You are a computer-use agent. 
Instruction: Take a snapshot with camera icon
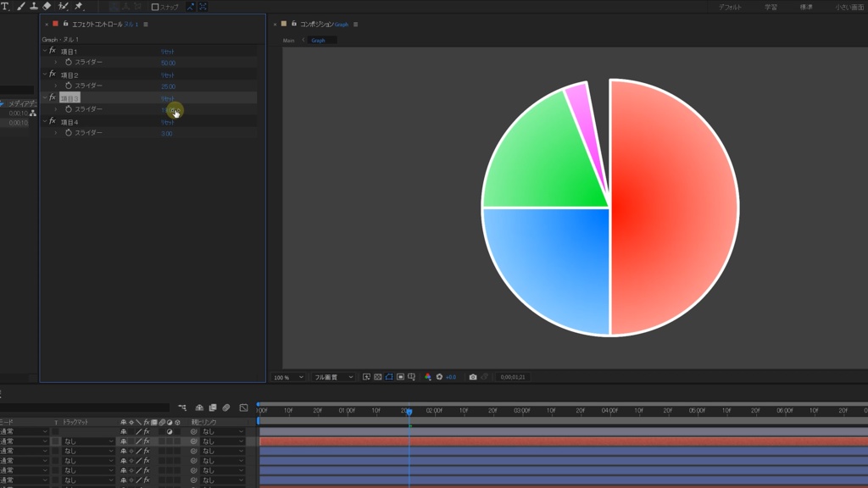tap(473, 377)
